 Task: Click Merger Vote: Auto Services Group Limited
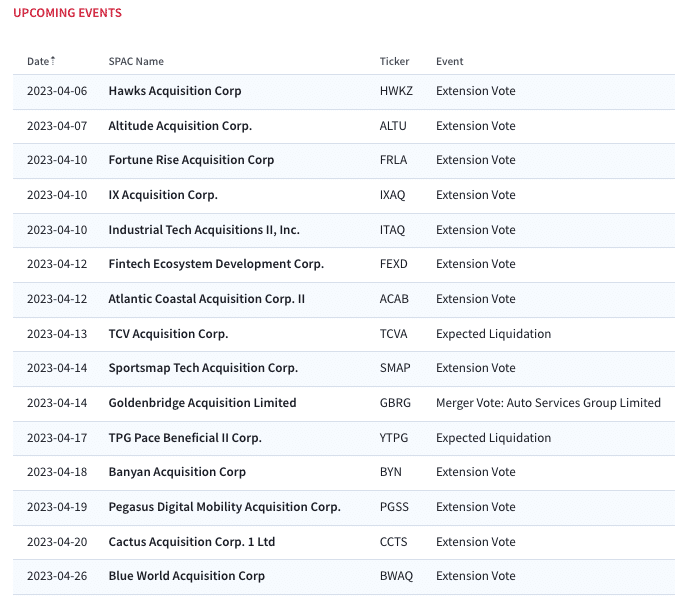pos(548,403)
